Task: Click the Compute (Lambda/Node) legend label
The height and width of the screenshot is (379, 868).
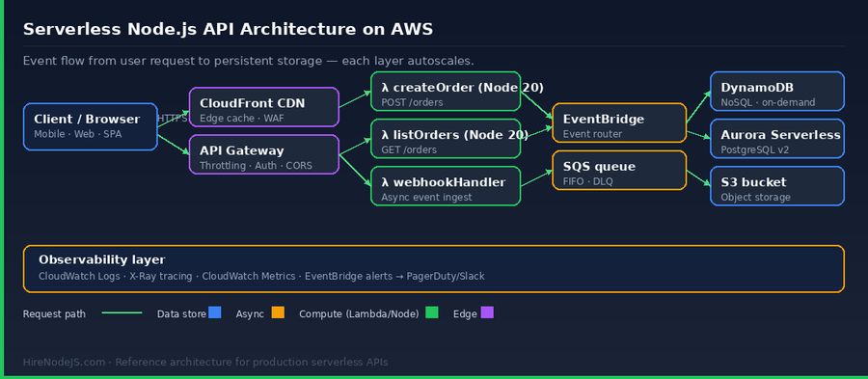Action: 360,313
